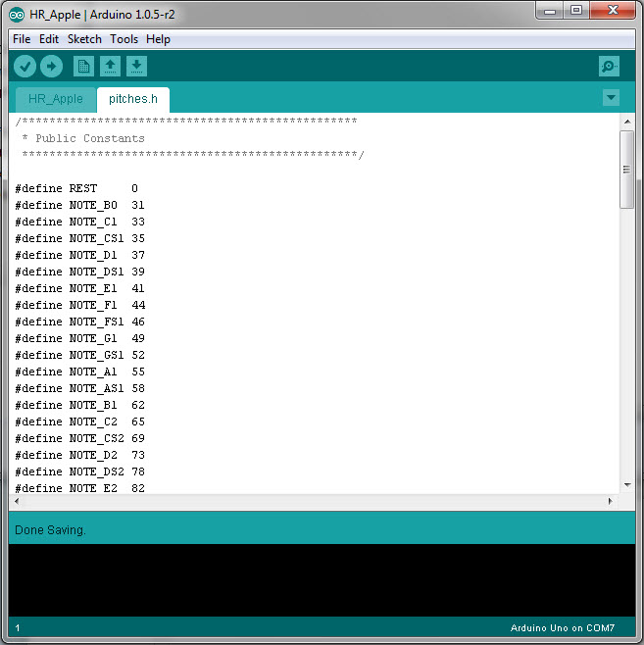Image resolution: width=644 pixels, height=645 pixels.
Task: Click the '#define NOTE_CS1 35' line
Action: click(x=79, y=238)
